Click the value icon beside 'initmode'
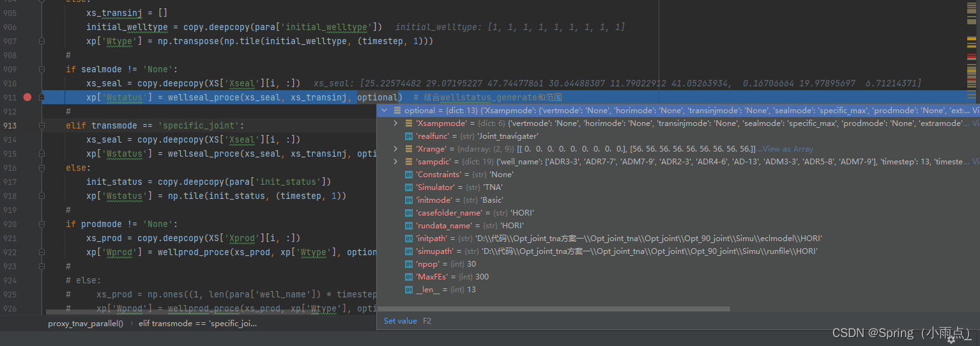Viewport: 980px width, 346px height. (x=409, y=200)
